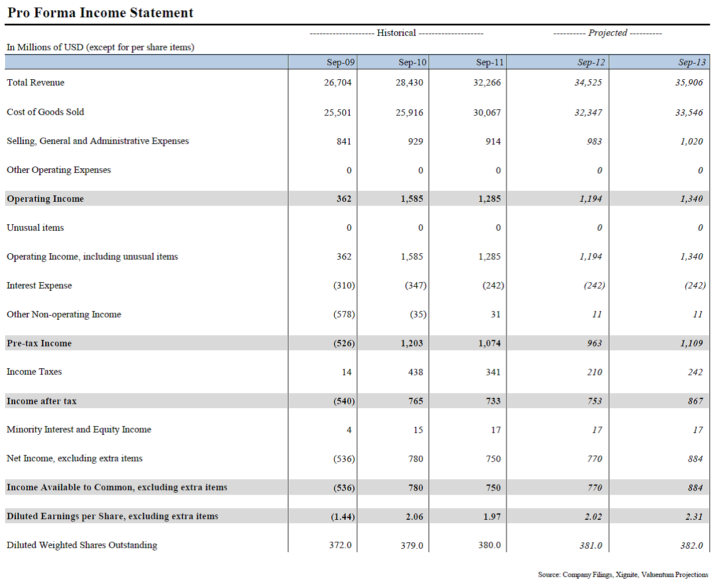Click the Pro Forma Income Statement title
The height and width of the screenshot is (588, 717).
[100, 13]
